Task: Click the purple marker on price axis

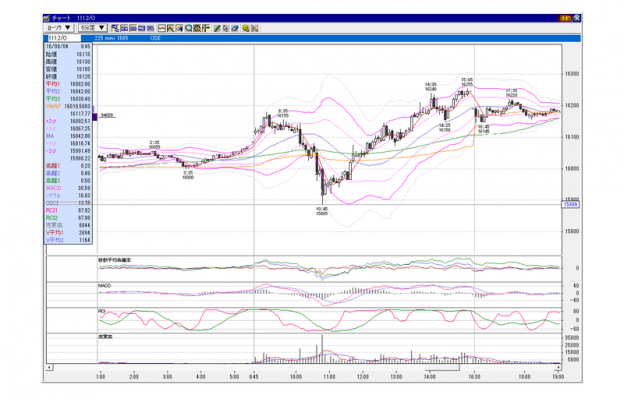Action: (95, 117)
